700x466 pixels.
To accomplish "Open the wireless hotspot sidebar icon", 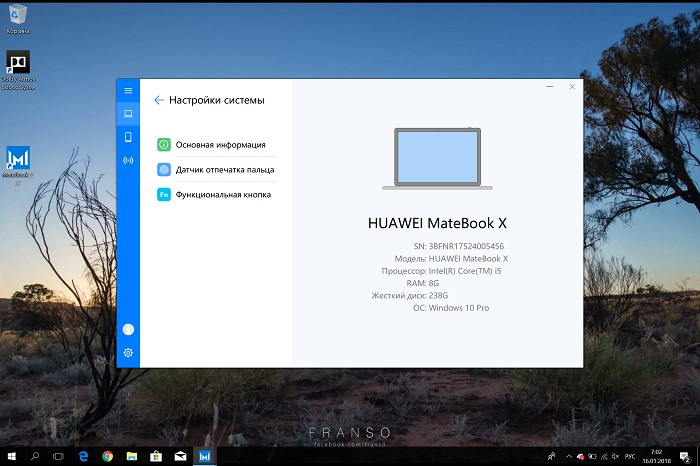I will pyautogui.click(x=128, y=160).
